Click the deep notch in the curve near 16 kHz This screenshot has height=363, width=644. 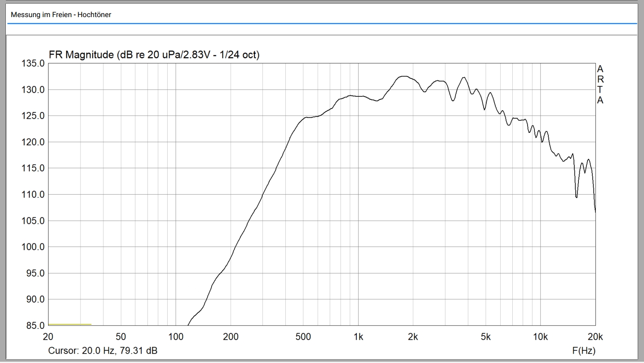tap(576, 197)
